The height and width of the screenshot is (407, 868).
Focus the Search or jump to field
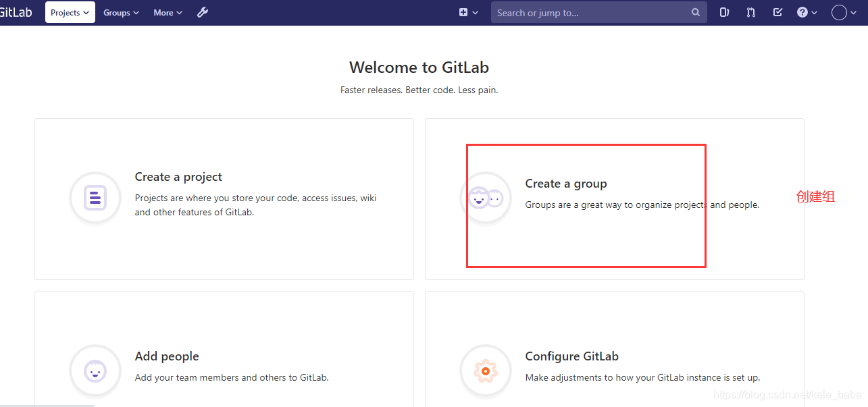pyautogui.click(x=599, y=12)
